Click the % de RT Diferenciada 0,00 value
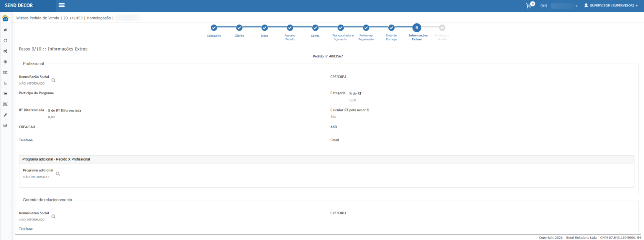 [x=51, y=117]
